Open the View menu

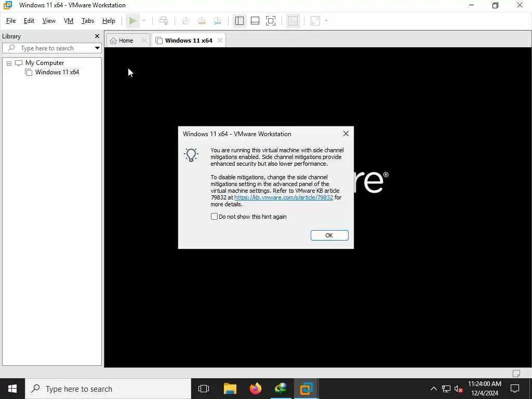tap(49, 21)
